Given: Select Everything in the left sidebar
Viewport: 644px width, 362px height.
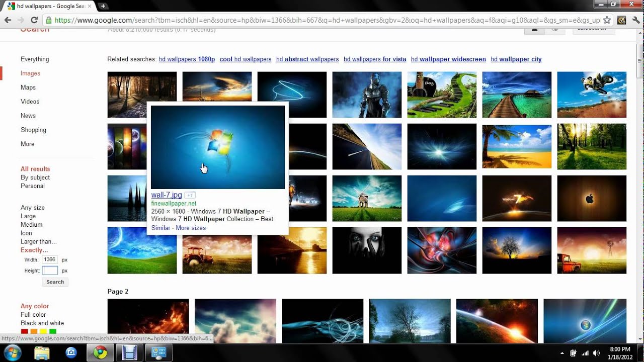Looking at the screenshot, I should 35,59.
